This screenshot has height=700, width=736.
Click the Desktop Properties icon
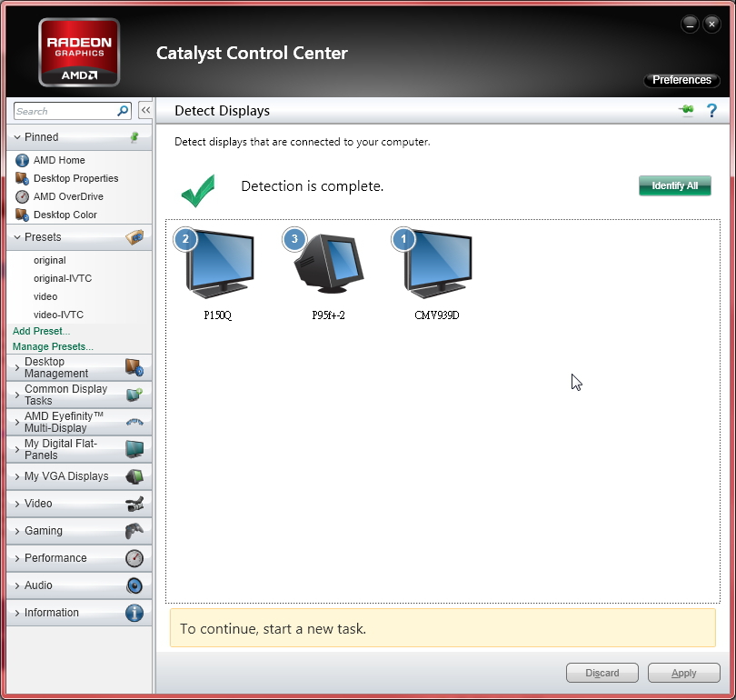point(22,178)
